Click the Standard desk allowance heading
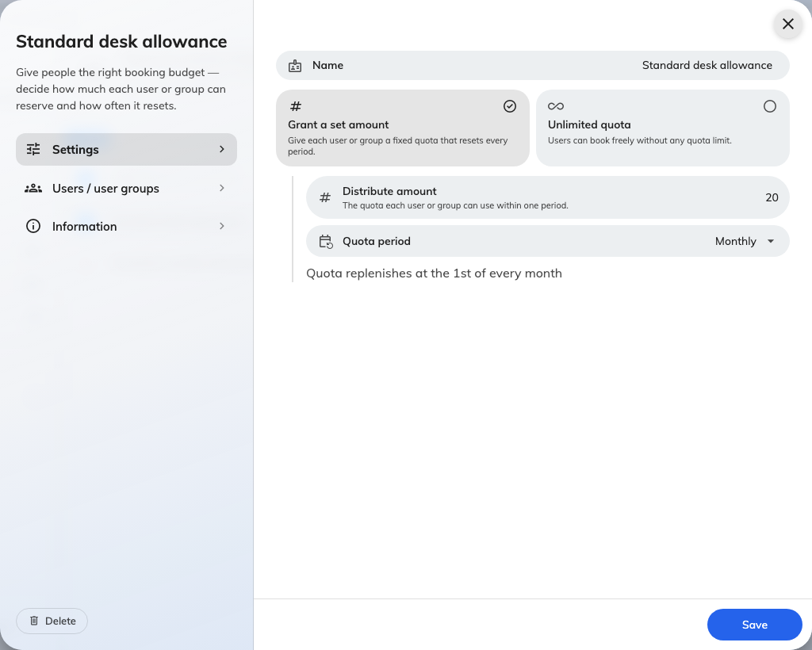Image resolution: width=812 pixels, height=650 pixels. [121, 41]
